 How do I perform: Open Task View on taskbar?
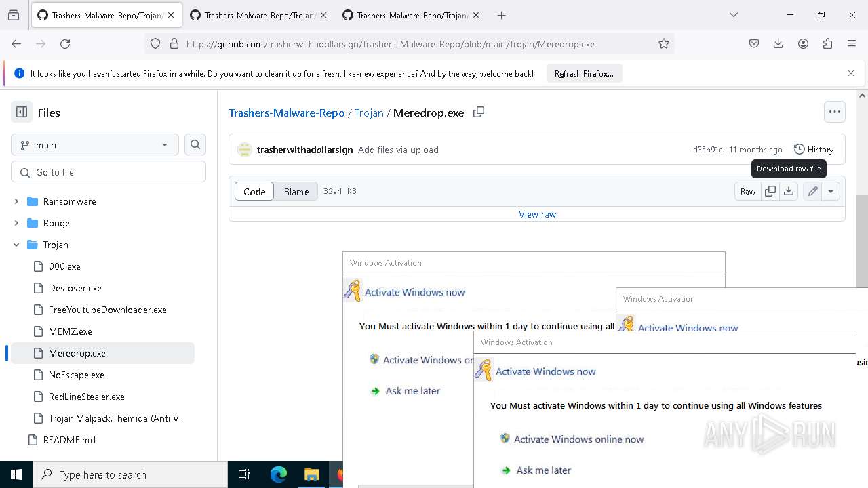244,474
